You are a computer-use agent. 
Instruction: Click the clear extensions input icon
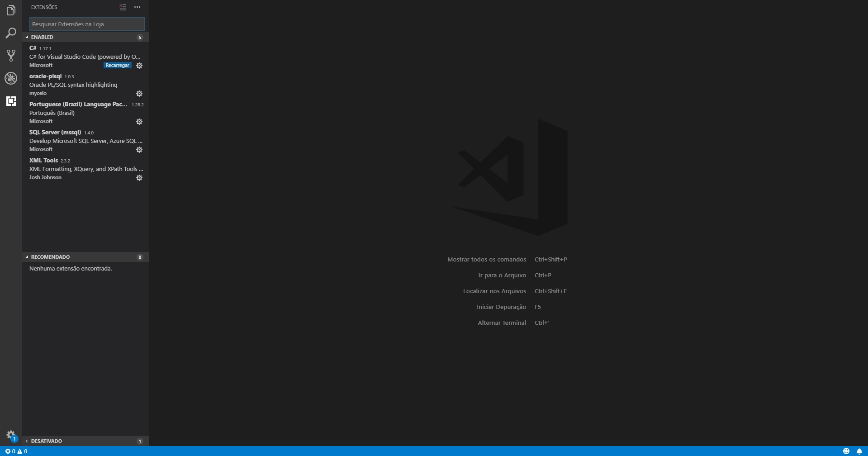tap(123, 7)
